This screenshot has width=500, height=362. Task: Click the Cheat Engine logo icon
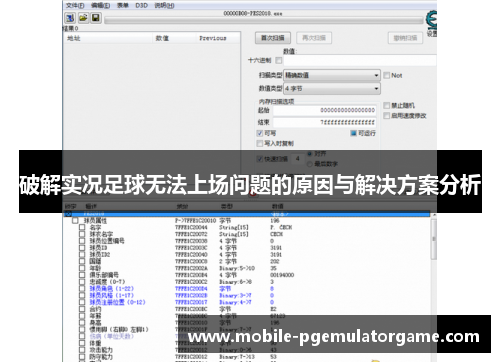[432, 20]
